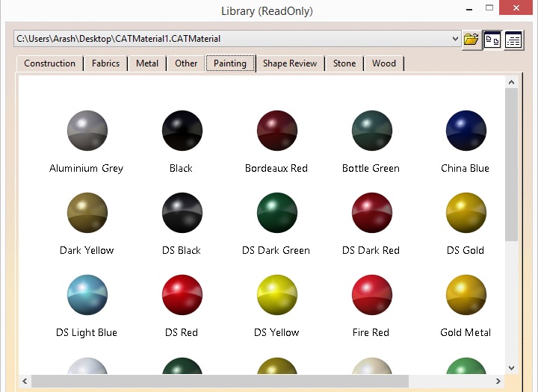Open material library file browser folder icon
The height and width of the screenshot is (392, 538).
tap(471, 39)
